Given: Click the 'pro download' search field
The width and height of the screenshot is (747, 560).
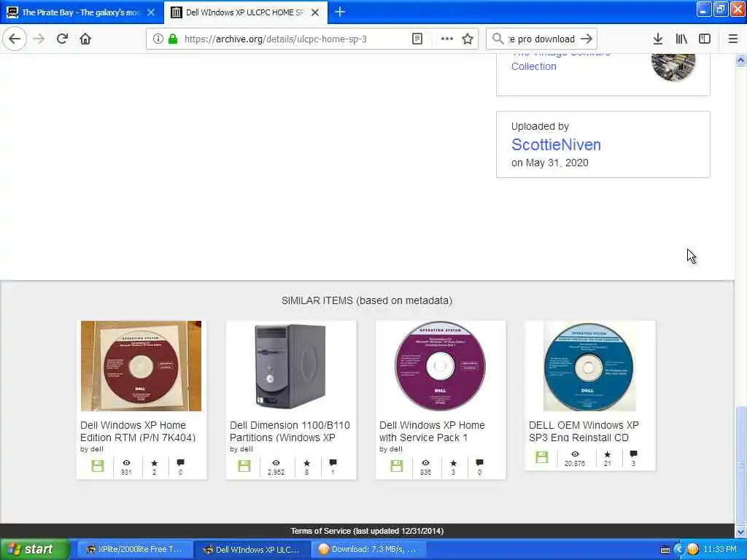Looking at the screenshot, I should pos(542,39).
